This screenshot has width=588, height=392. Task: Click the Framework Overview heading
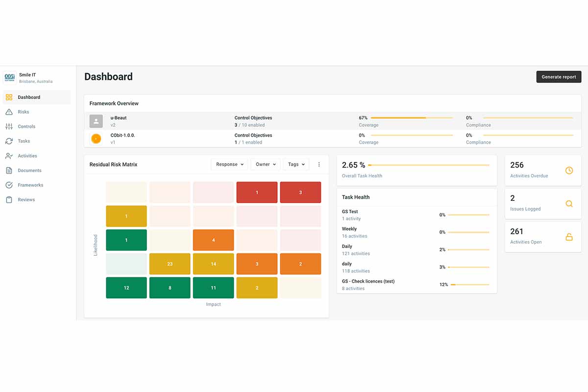point(114,103)
